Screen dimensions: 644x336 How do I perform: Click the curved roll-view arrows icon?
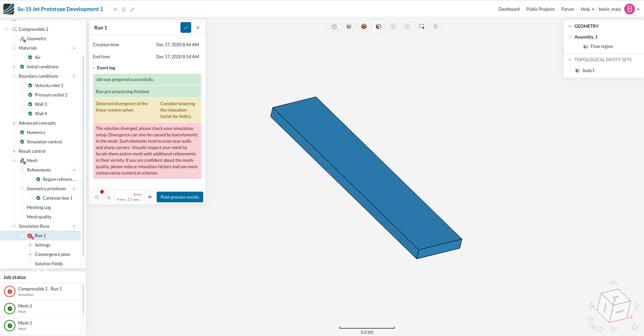595,324
